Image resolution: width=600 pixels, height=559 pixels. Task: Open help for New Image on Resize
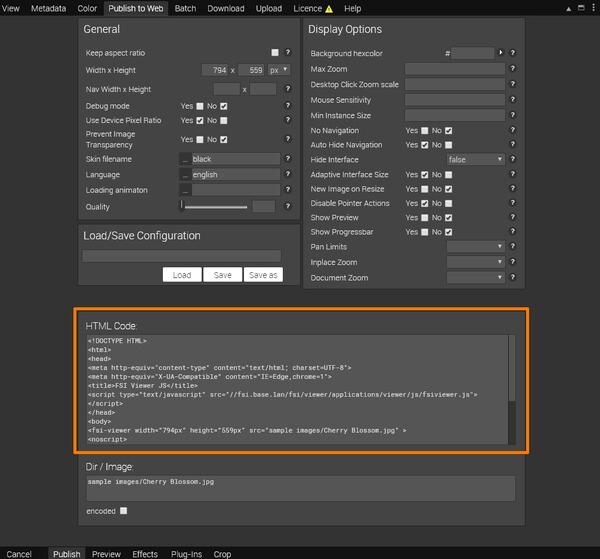[513, 189]
